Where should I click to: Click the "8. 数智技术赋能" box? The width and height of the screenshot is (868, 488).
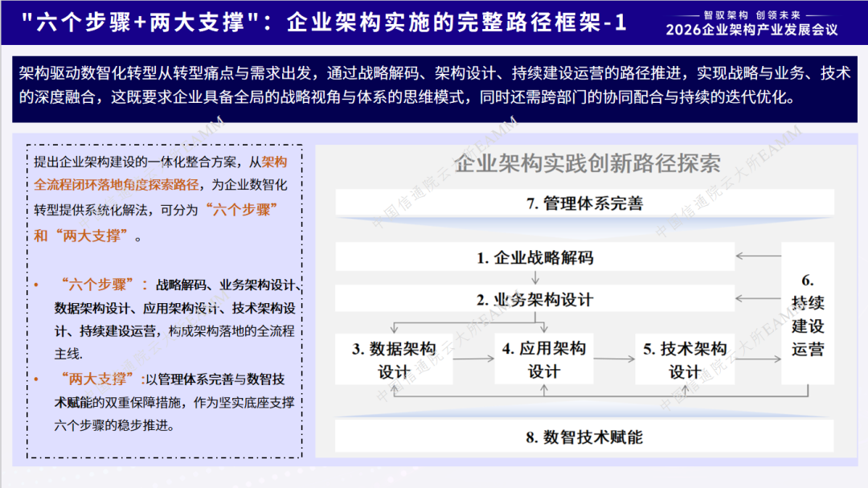click(x=584, y=437)
